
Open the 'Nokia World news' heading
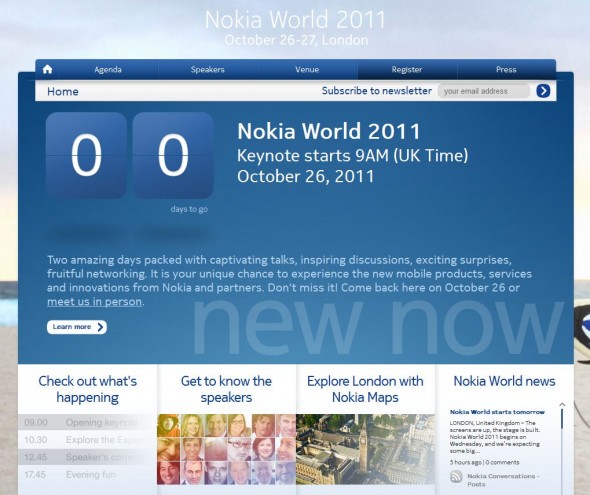pyautogui.click(x=504, y=381)
